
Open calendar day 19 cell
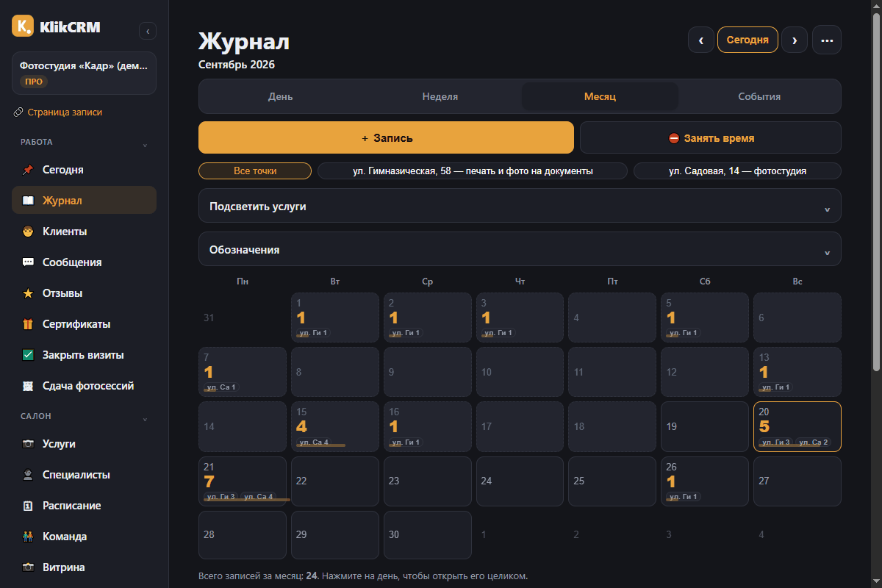click(705, 426)
